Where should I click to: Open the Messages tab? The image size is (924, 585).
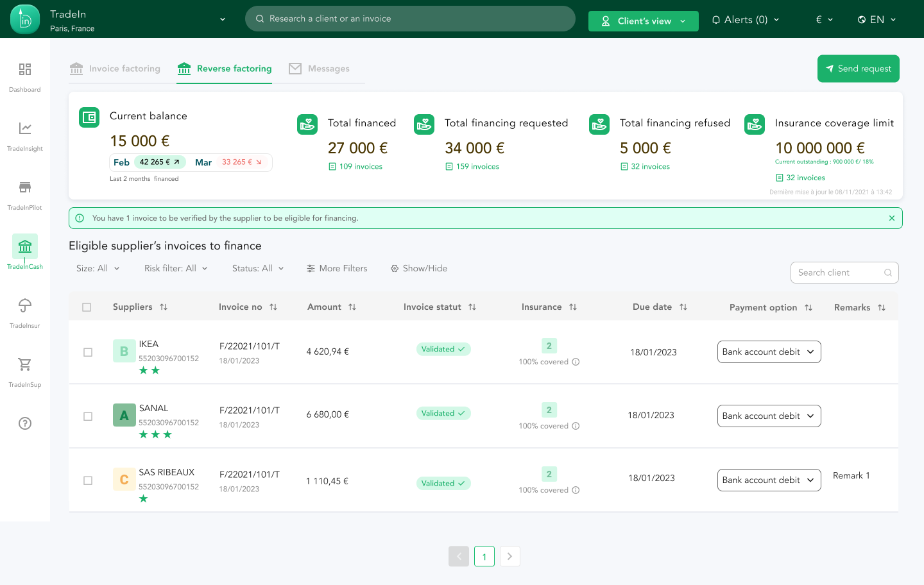[320, 69]
